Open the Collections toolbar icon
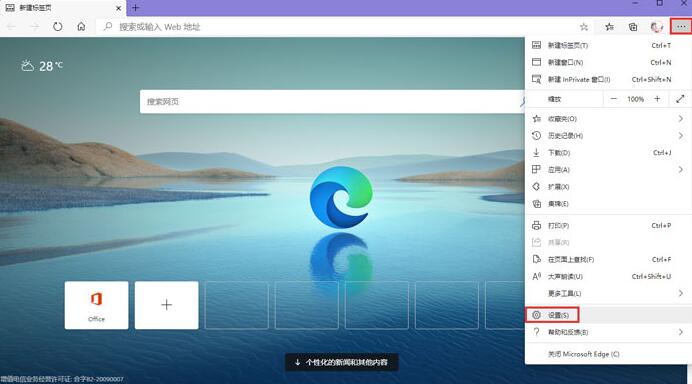 pyautogui.click(x=633, y=27)
